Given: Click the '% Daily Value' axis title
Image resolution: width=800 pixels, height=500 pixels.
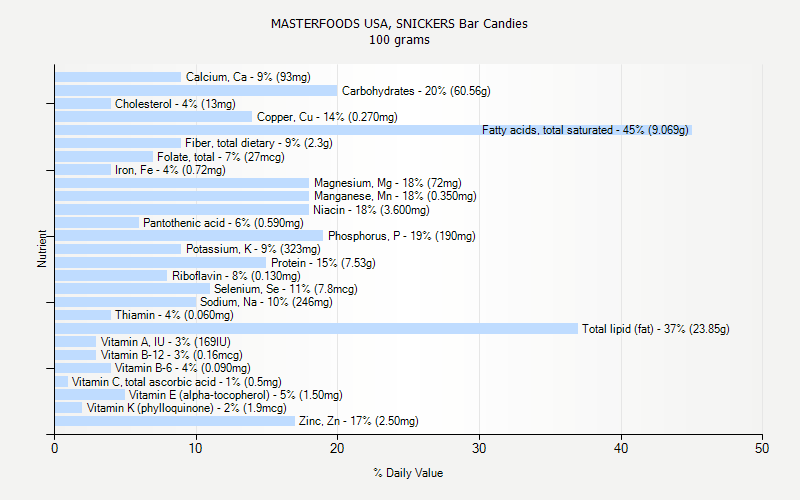Looking at the screenshot, I should tap(408, 473).
